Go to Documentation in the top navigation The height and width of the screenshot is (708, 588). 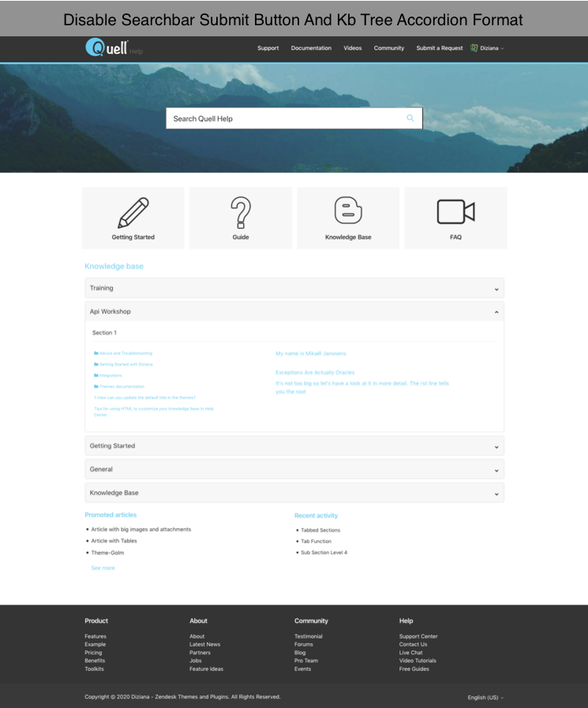(311, 48)
